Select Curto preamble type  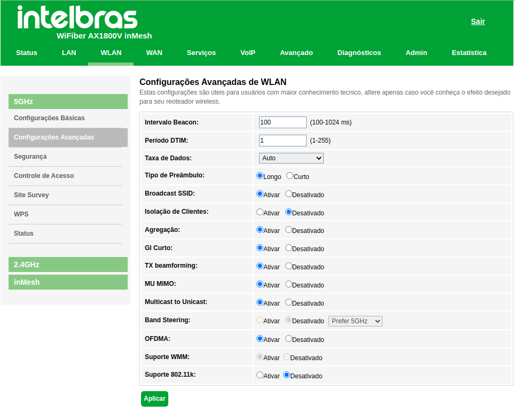point(290,176)
